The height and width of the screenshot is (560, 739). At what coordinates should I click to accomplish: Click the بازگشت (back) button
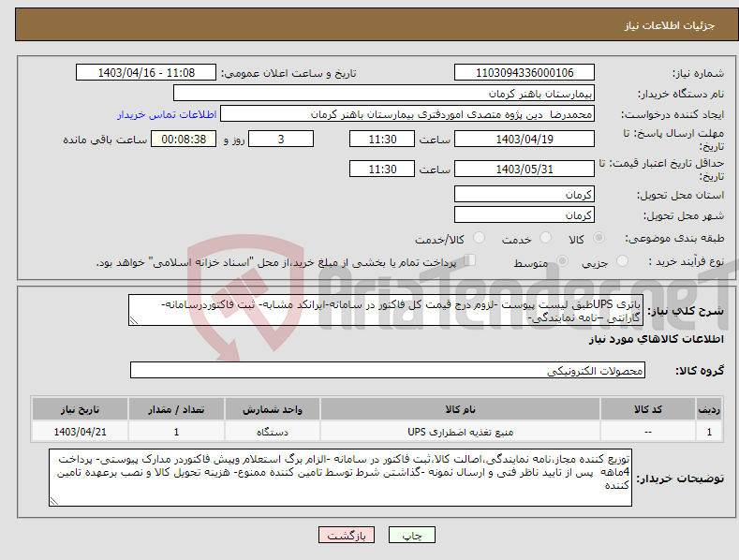347,535
